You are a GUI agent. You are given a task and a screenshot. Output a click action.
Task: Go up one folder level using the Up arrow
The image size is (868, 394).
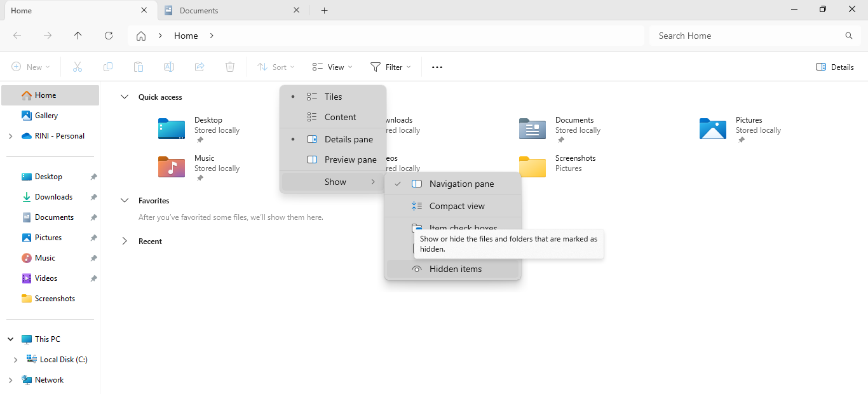(78, 36)
